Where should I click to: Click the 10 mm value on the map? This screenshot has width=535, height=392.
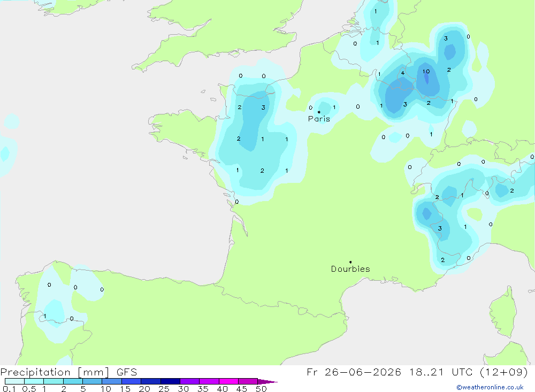(x=426, y=71)
